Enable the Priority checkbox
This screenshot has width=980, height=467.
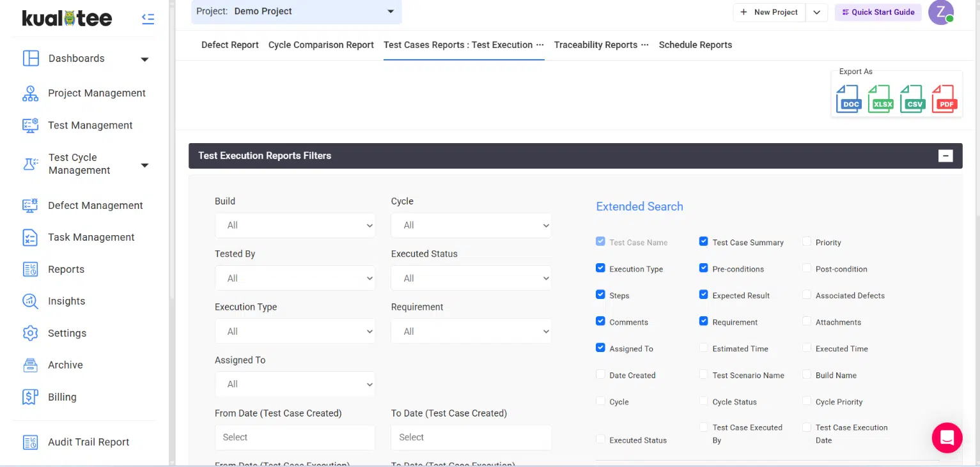[x=807, y=241]
